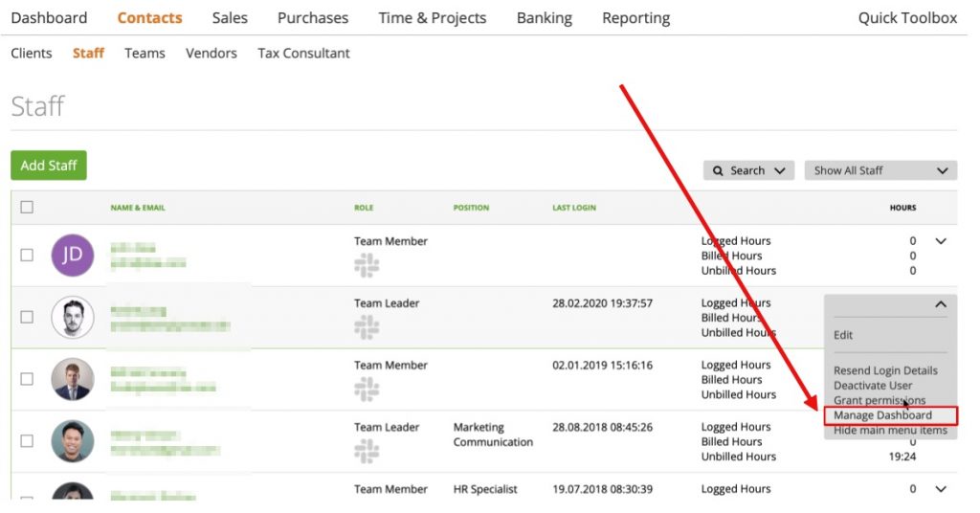The width and height of the screenshot is (980, 513).
Task: Tick the checkbox for JD staff row
Action: coord(27,255)
